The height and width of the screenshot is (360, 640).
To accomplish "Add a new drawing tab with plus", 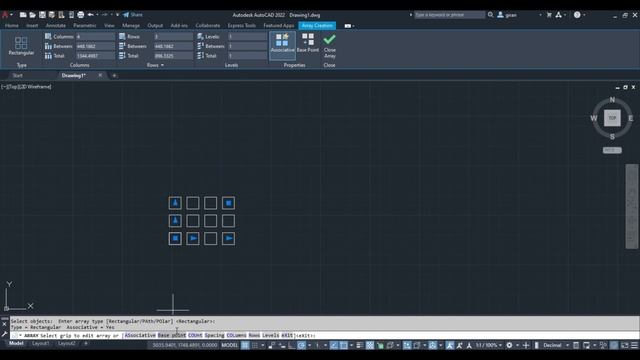I will [x=114, y=76].
